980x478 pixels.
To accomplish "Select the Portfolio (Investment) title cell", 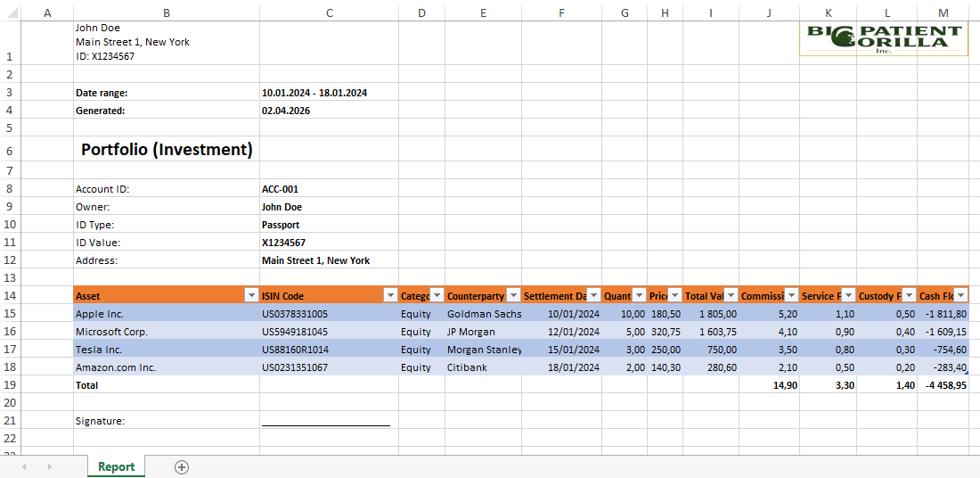I will click(167, 150).
